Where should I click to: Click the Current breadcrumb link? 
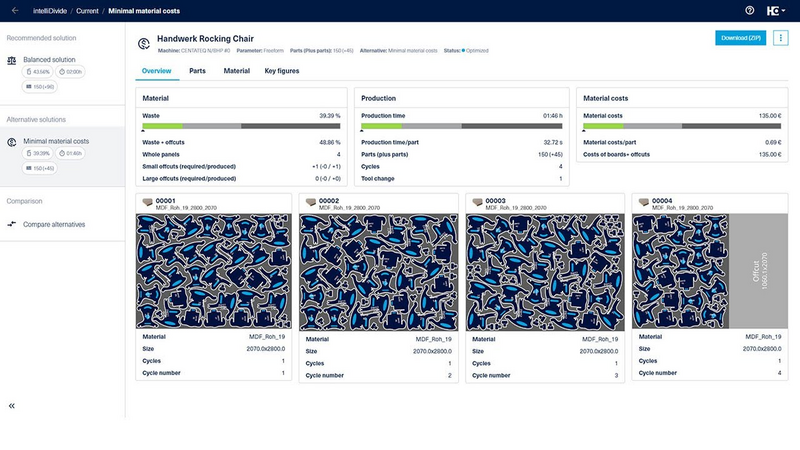tap(86, 10)
